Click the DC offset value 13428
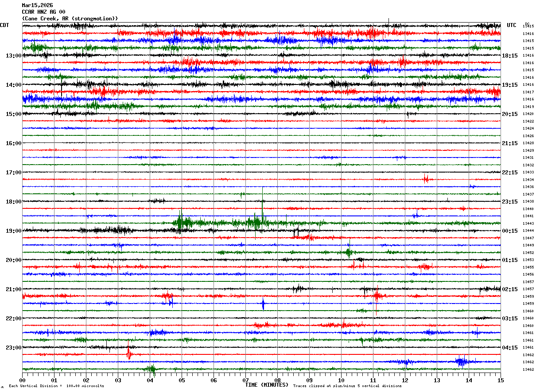This screenshot has height=392, width=536. click(x=528, y=143)
